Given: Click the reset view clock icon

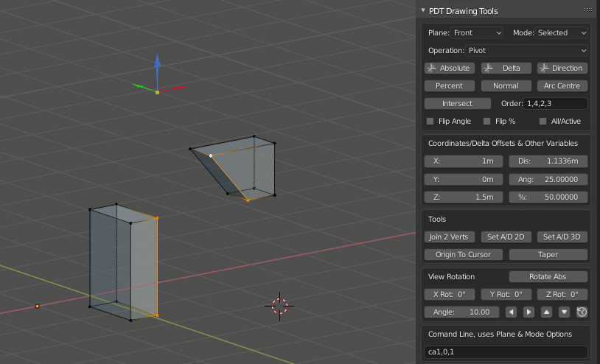Looking at the screenshot, I should point(582,312).
